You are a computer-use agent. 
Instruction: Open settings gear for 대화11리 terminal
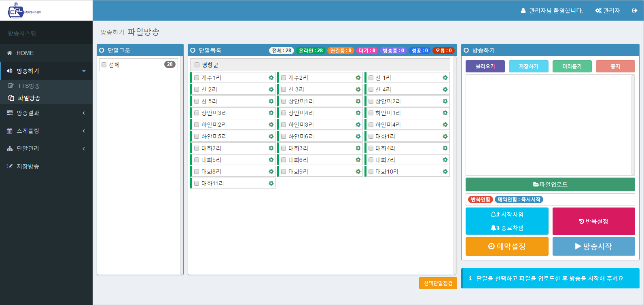pos(271,183)
